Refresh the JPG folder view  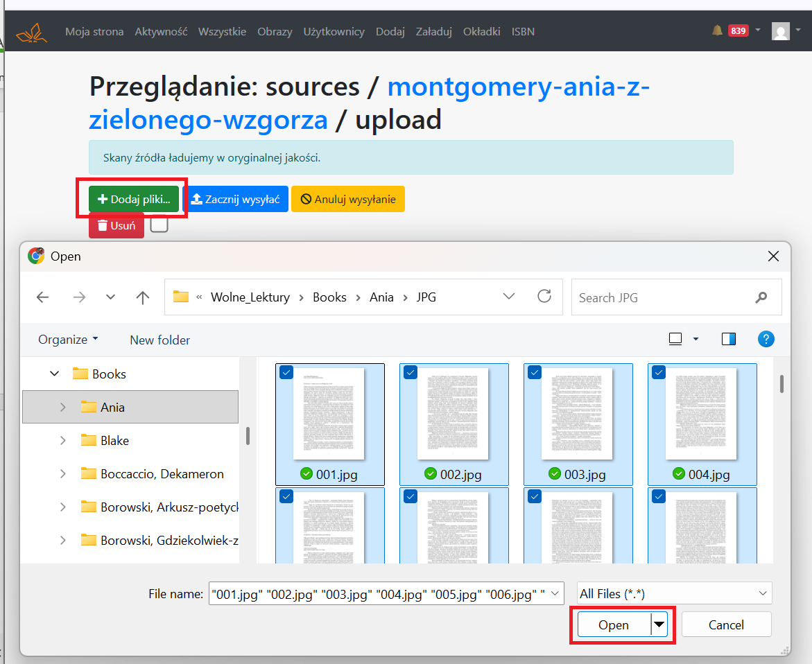[x=544, y=297]
